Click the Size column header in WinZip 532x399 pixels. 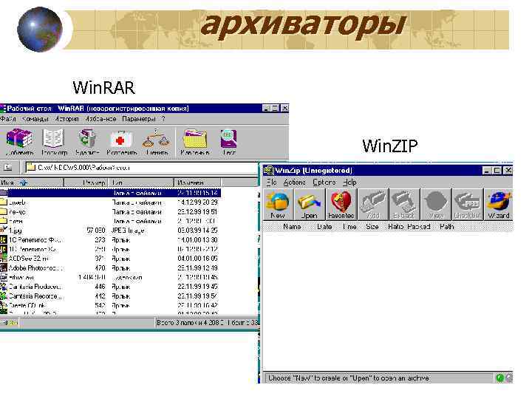point(372,227)
